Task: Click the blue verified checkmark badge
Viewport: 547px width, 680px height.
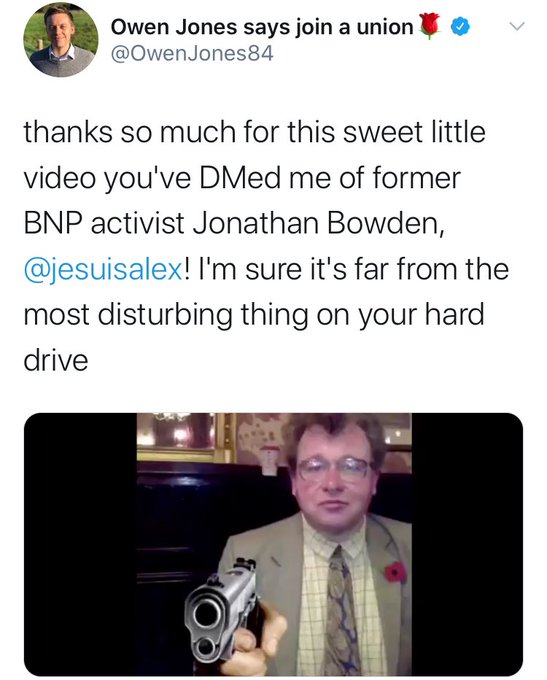Action: pos(460,27)
